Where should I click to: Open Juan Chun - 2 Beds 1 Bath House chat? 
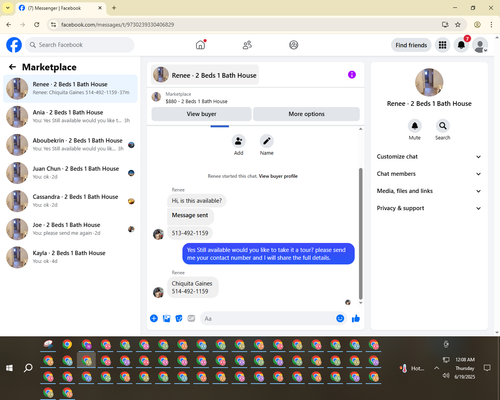(x=70, y=172)
